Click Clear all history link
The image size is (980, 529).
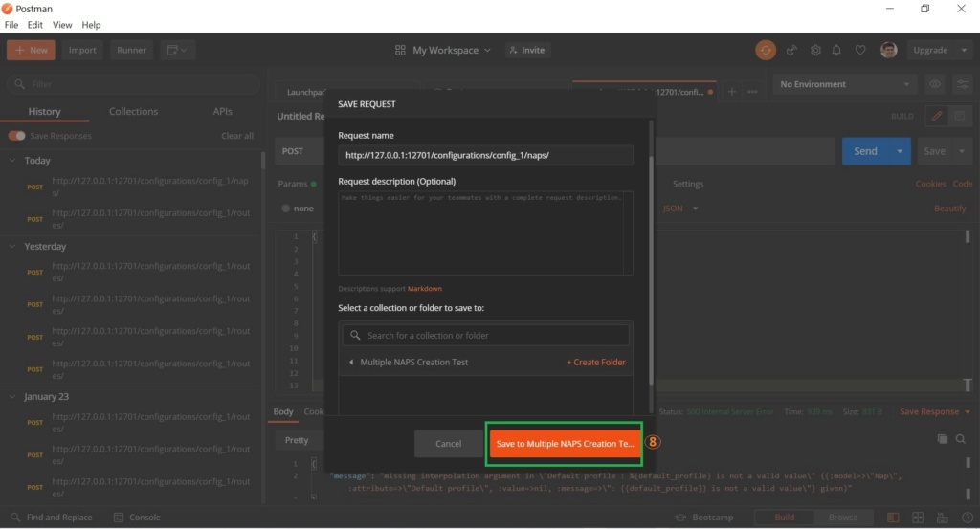pyautogui.click(x=237, y=136)
